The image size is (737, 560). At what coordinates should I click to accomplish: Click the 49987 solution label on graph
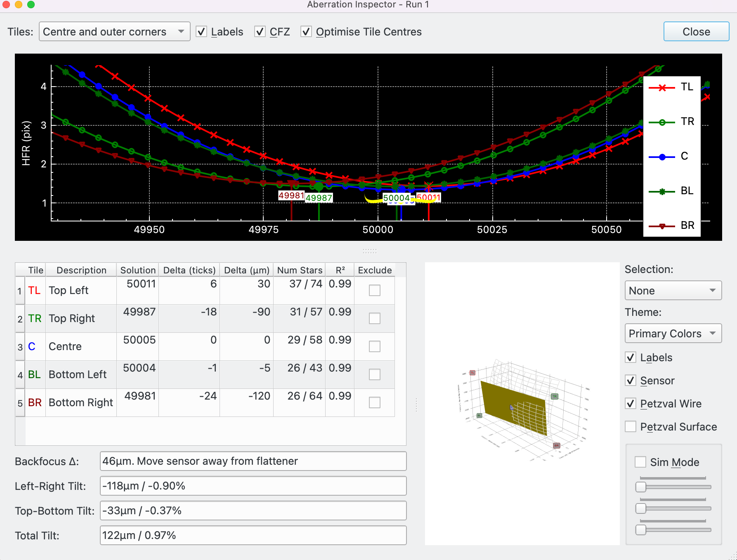click(x=319, y=198)
